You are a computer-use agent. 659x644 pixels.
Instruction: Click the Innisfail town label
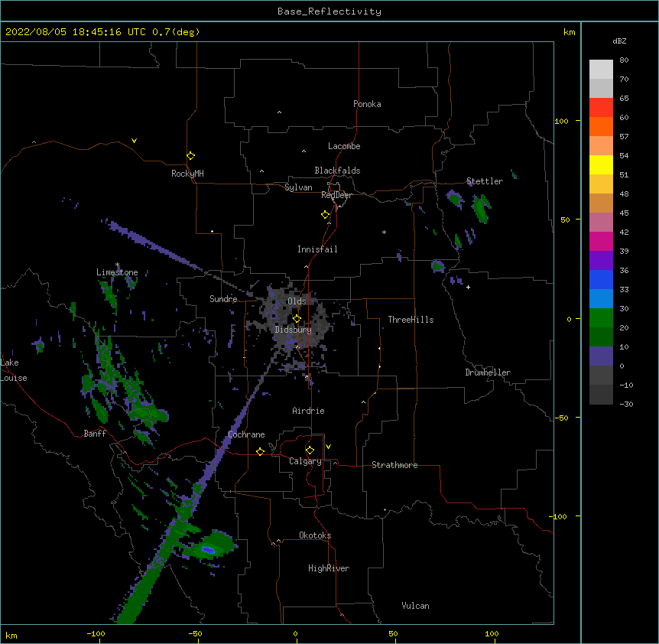317,249
